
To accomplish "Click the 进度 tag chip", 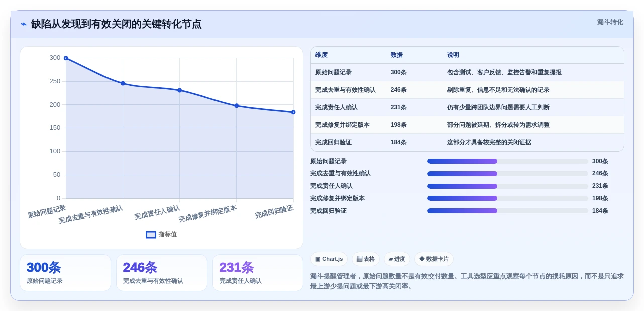I will click(x=397, y=259).
